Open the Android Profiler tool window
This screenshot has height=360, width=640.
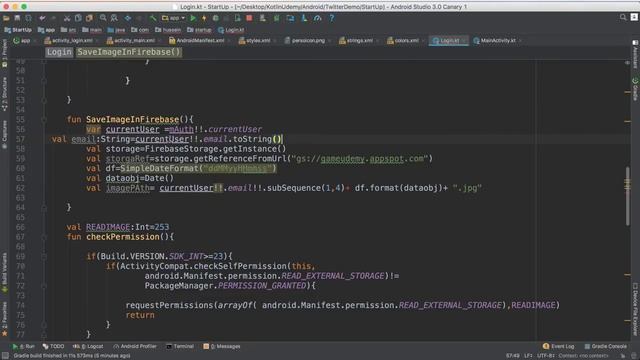(135, 346)
